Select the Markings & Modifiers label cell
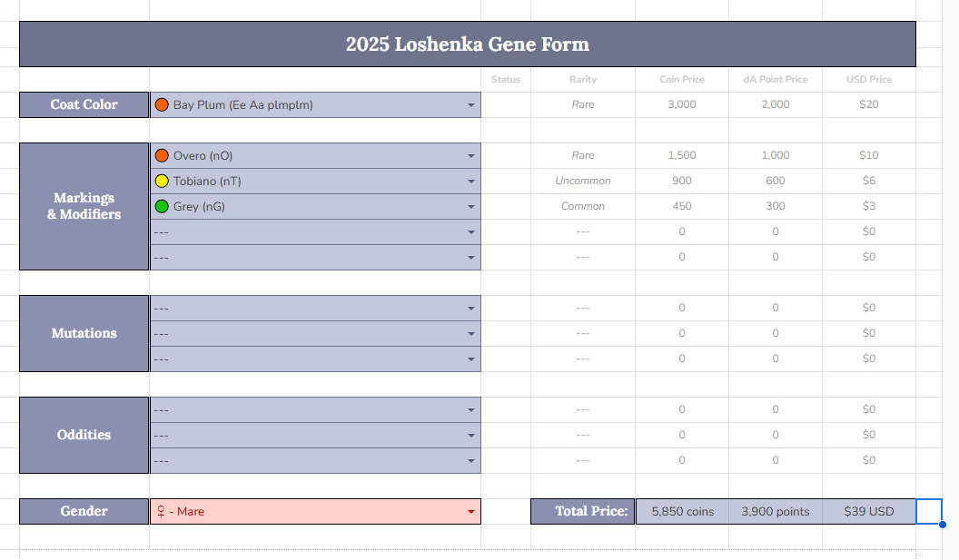This screenshot has height=560, width=959. tap(84, 206)
